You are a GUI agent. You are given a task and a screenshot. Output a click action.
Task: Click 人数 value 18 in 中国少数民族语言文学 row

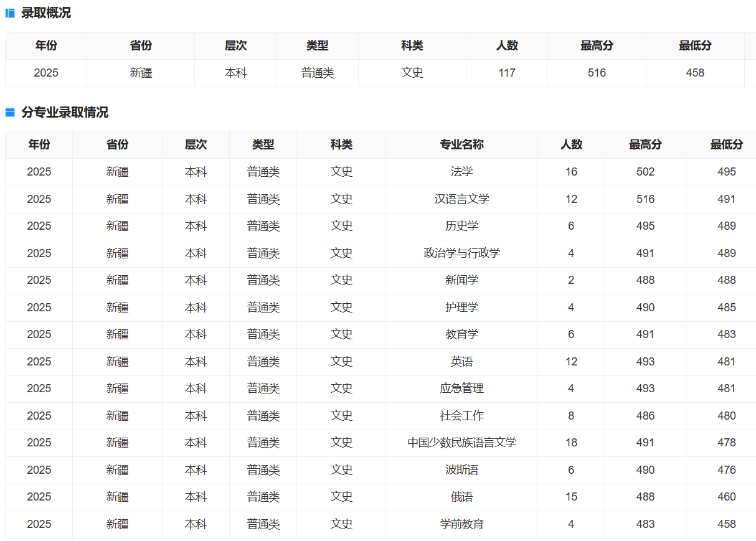(571, 443)
